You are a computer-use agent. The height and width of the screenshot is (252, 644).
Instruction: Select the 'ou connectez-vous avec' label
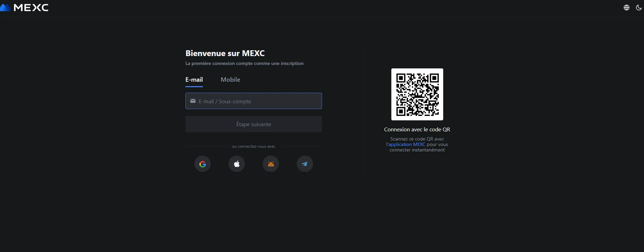(254, 146)
